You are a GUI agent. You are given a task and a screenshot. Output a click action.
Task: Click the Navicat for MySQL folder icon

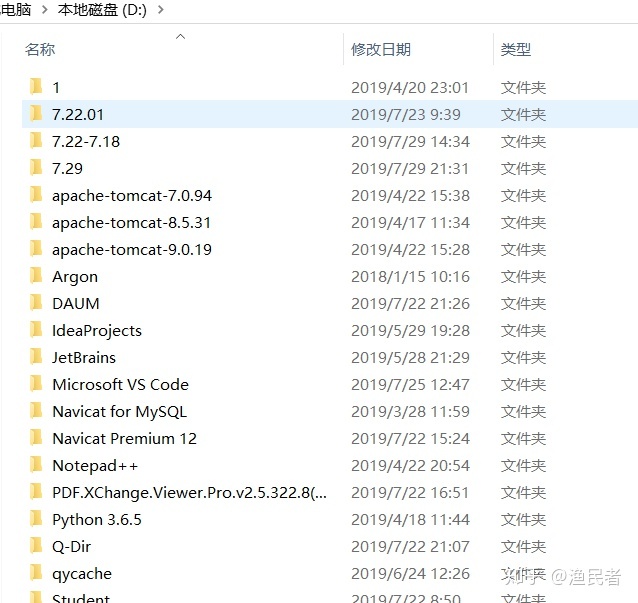(x=36, y=410)
